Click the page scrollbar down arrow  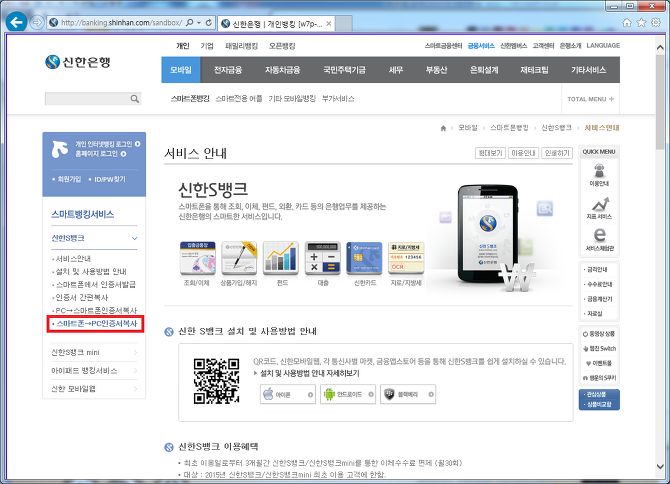660,466
